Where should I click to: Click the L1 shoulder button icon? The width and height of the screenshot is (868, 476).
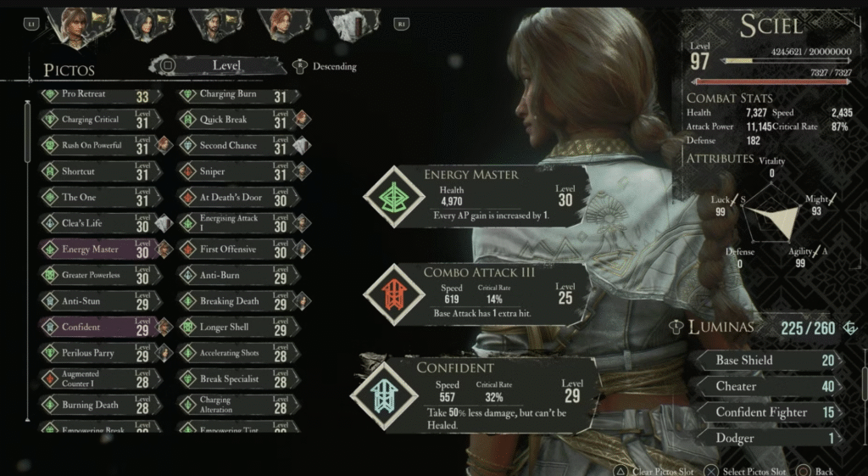31,24
